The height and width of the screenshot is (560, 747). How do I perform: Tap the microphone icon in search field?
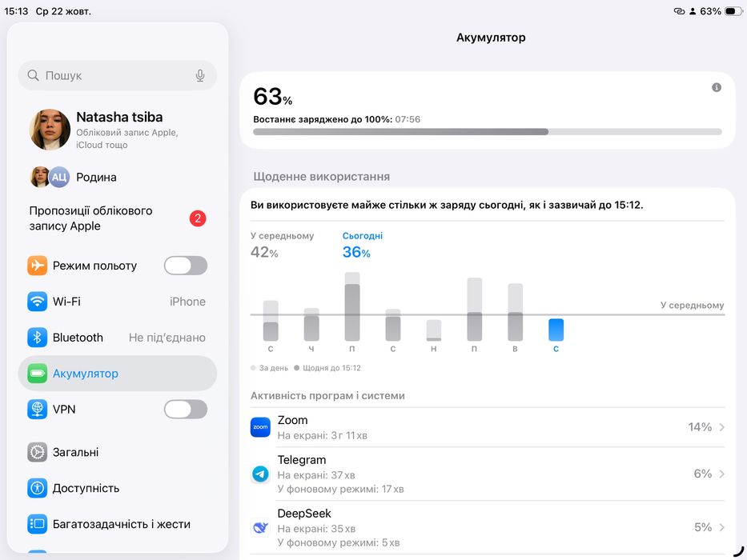coord(200,75)
